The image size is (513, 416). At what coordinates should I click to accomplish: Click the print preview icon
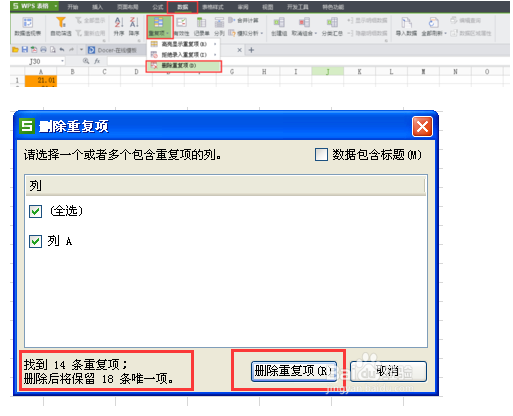click(53, 50)
